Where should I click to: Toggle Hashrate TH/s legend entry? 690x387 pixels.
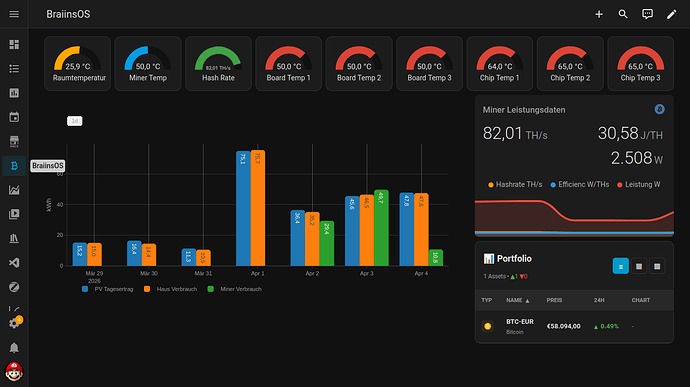coord(515,184)
